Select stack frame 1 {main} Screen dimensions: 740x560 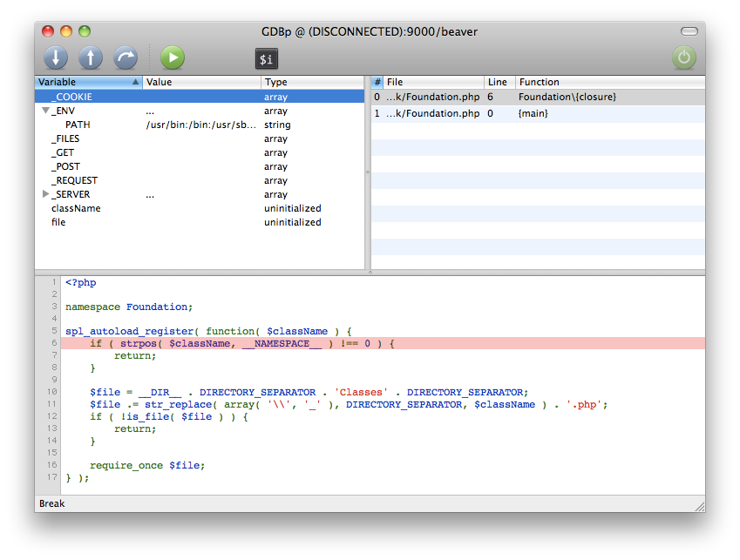[538, 114]
